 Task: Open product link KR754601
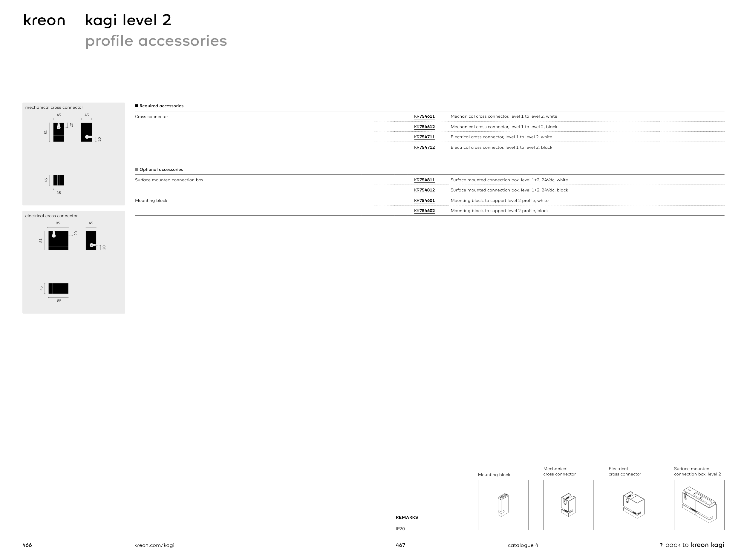424,200
